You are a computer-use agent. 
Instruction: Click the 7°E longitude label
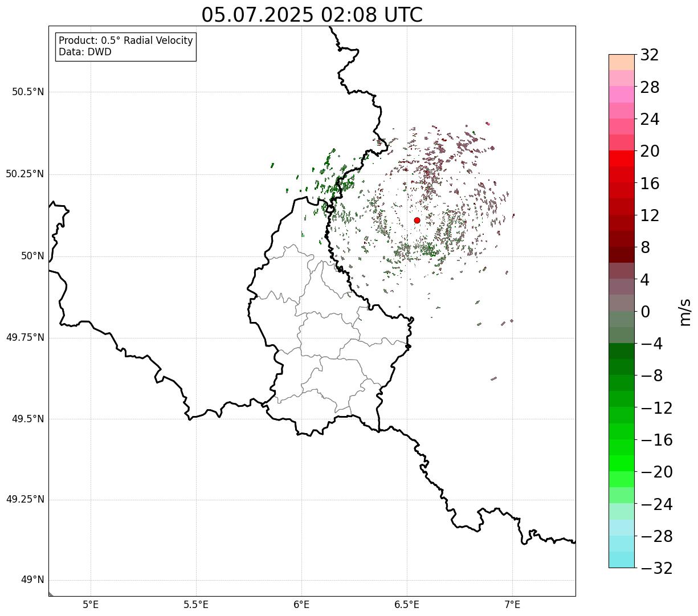[512, 605]
